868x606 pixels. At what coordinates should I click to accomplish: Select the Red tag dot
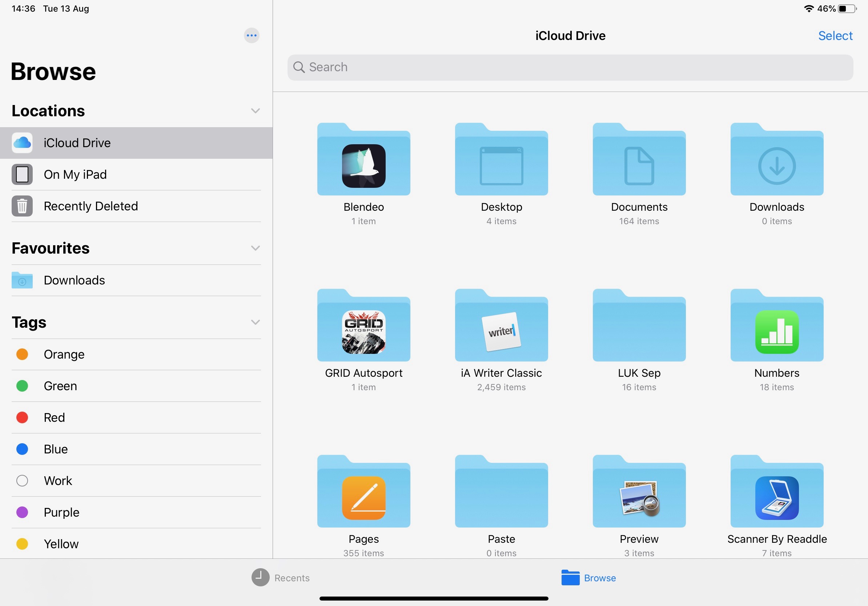click(x=22, y=417)
